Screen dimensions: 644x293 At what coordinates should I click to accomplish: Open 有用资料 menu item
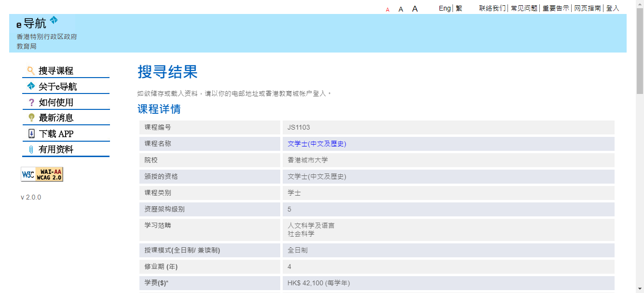point(56,149)
